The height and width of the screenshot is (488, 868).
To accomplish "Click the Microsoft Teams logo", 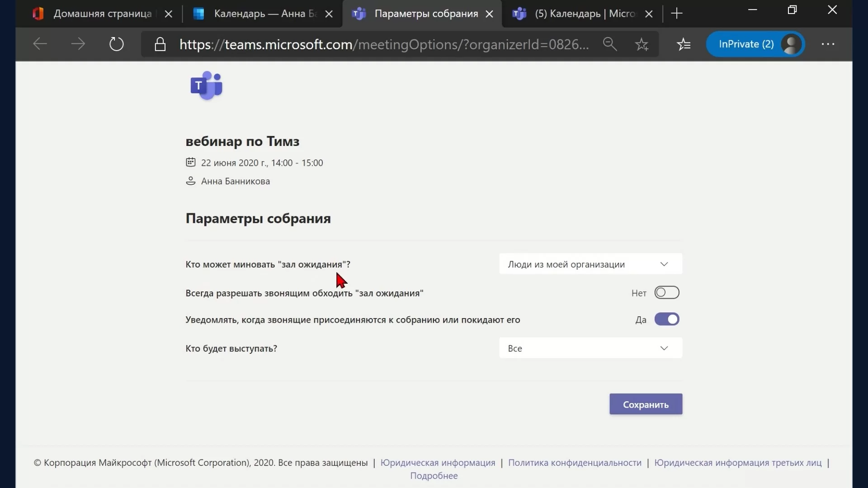I will pos(207,85).
